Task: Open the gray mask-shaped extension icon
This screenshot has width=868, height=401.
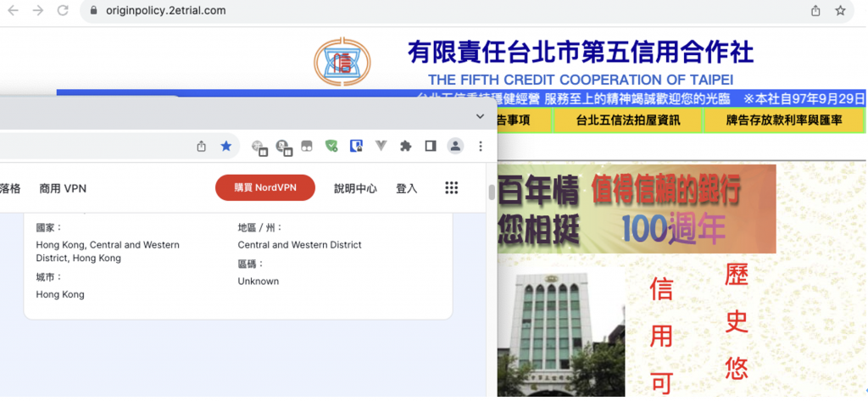Action: coord(306,146)
